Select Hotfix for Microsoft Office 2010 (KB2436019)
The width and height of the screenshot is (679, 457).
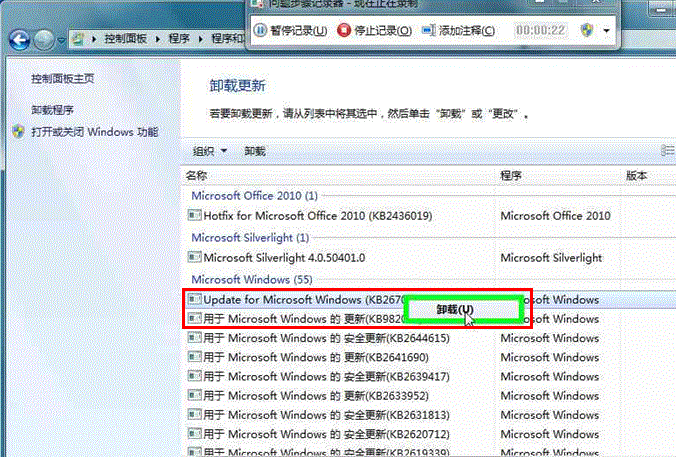(x=318, y=216)
